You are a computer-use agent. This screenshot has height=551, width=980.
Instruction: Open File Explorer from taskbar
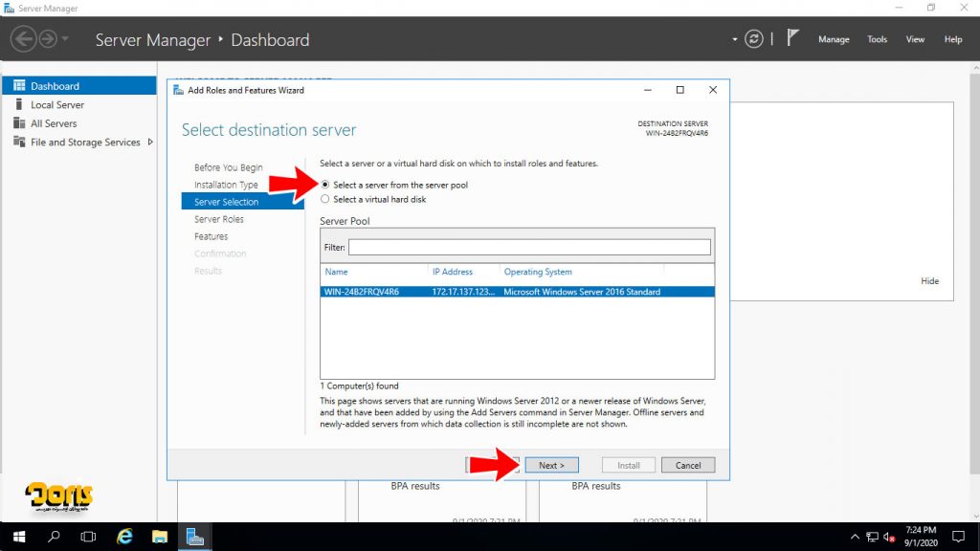click(160, 537)
